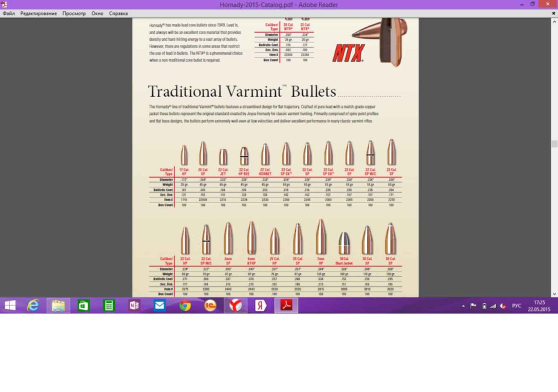Open the Редактирование menu
Viewport: 558px width, 392px height.
[38, 13]
